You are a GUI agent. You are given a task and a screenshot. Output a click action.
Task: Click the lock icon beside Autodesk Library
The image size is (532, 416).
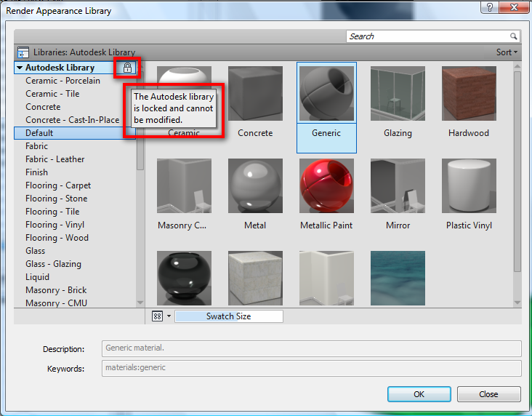pos(127,68)
